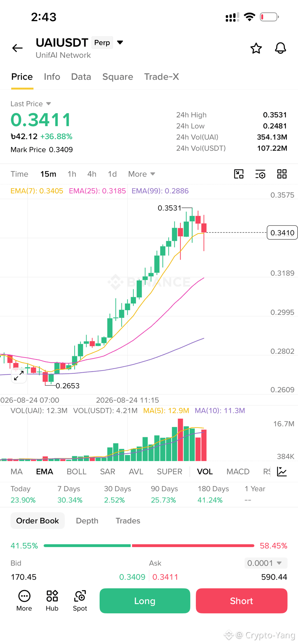Tap the 0.3410 current price marker
Viewport: 298px width, 644px height.
click(282, 233)
